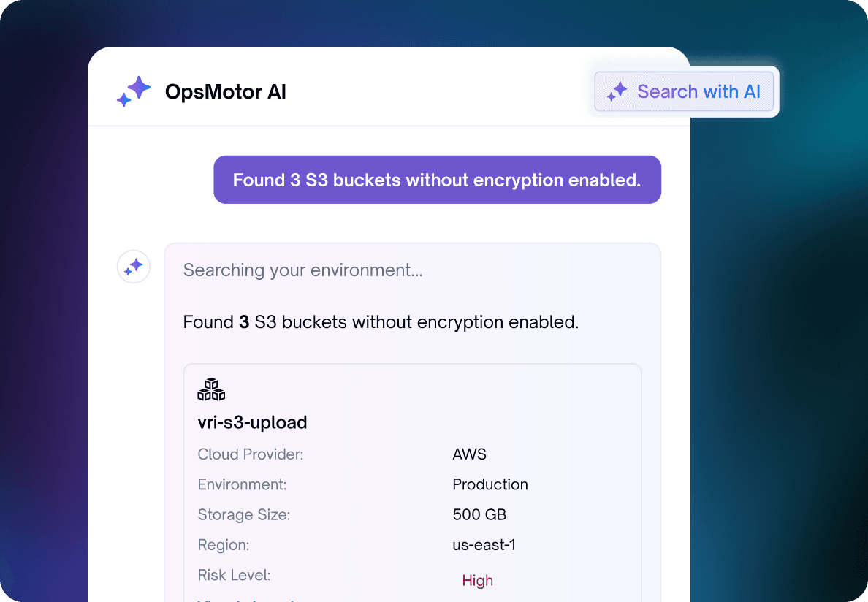Open the vri-s3-upload bucket title
The image size is (868, 602).
pos(252,422)
